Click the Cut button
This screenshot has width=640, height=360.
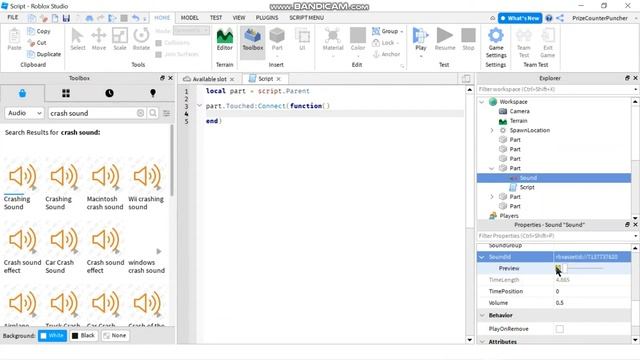[x=37, y=42]
